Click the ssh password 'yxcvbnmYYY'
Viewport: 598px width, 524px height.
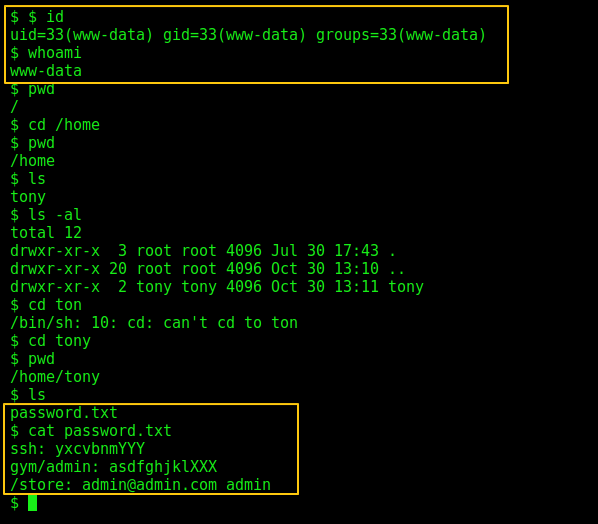coord(100,449)
